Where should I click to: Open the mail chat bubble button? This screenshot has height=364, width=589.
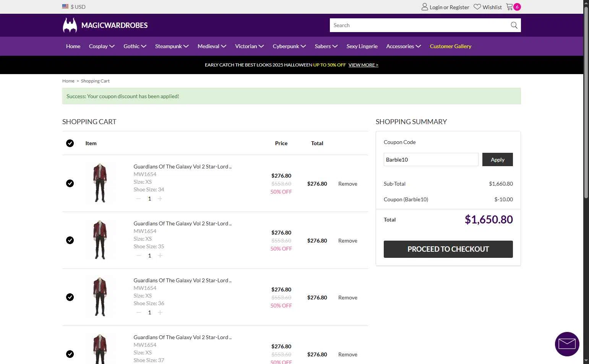point(567,344)
